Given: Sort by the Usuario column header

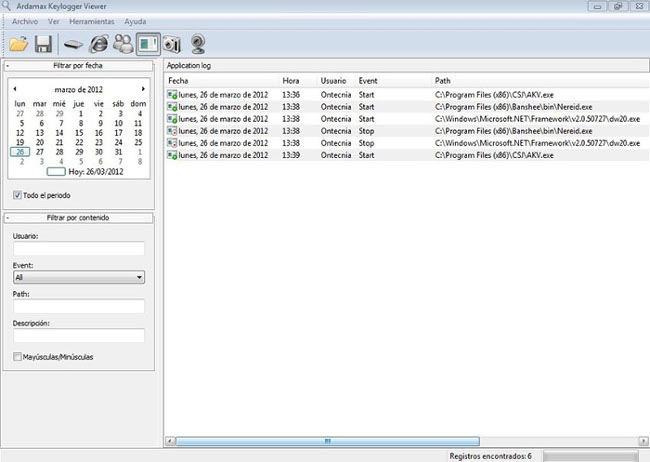Looking at the screenshot, I should coord(333,81).
